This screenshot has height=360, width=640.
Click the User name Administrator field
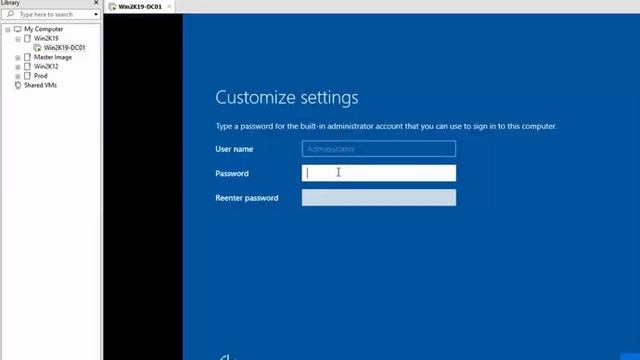point(379,149)
